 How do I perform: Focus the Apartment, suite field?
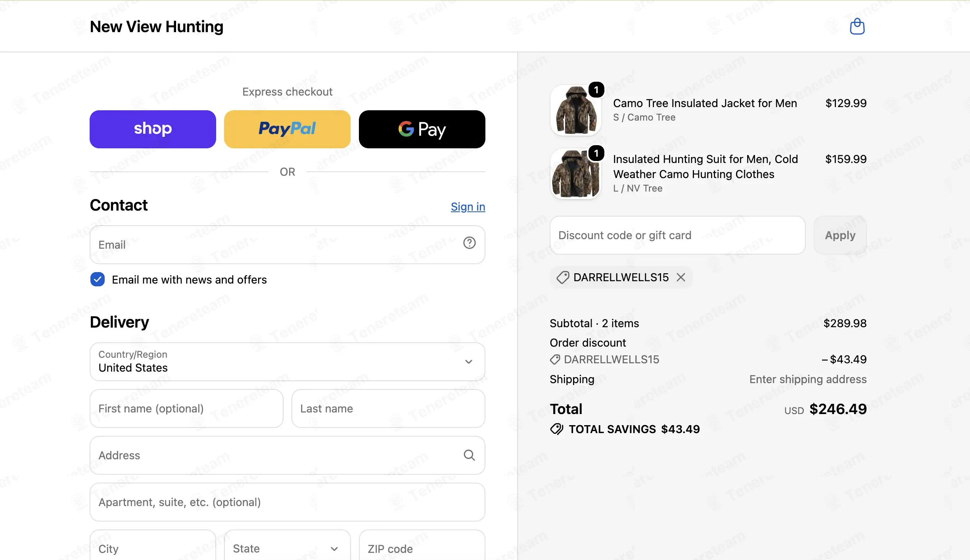(287, 502)
